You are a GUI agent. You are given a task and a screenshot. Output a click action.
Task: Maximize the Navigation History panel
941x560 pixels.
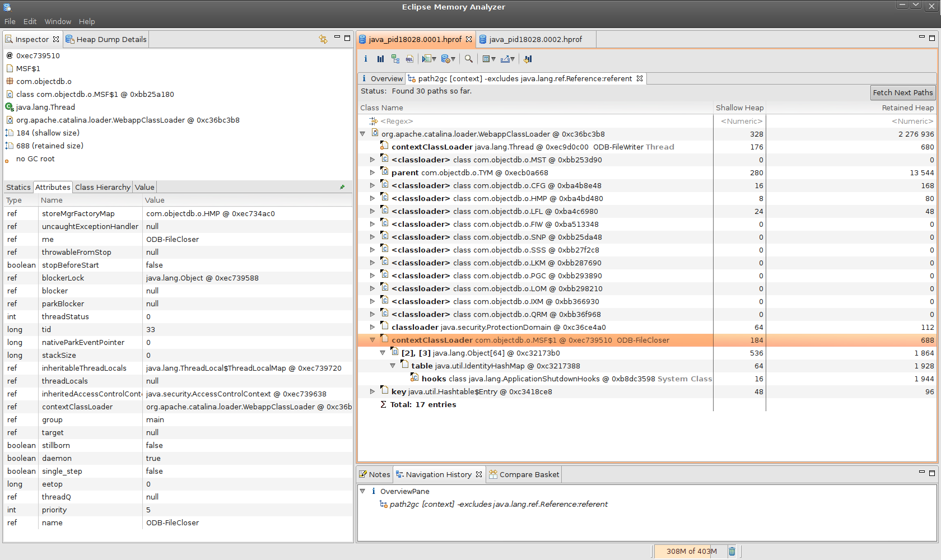pos(932,473)
